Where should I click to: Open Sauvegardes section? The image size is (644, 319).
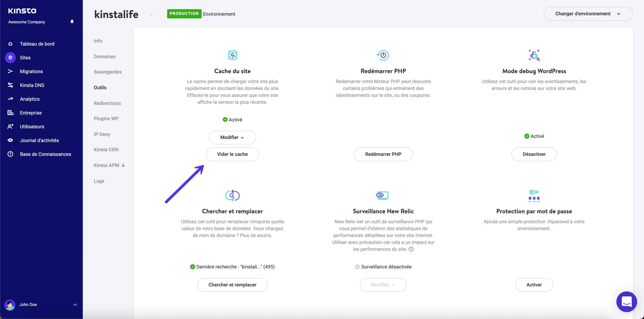[108, 72]
